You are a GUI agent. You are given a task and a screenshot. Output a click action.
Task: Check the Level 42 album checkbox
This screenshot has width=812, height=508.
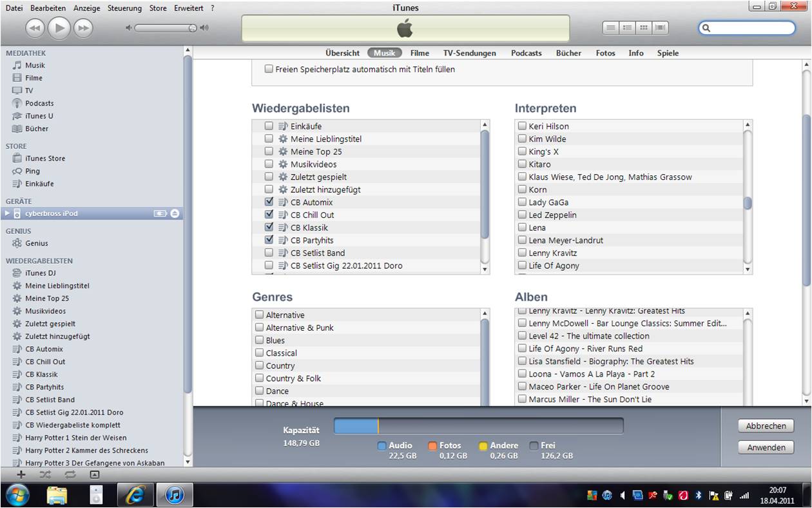522,336
